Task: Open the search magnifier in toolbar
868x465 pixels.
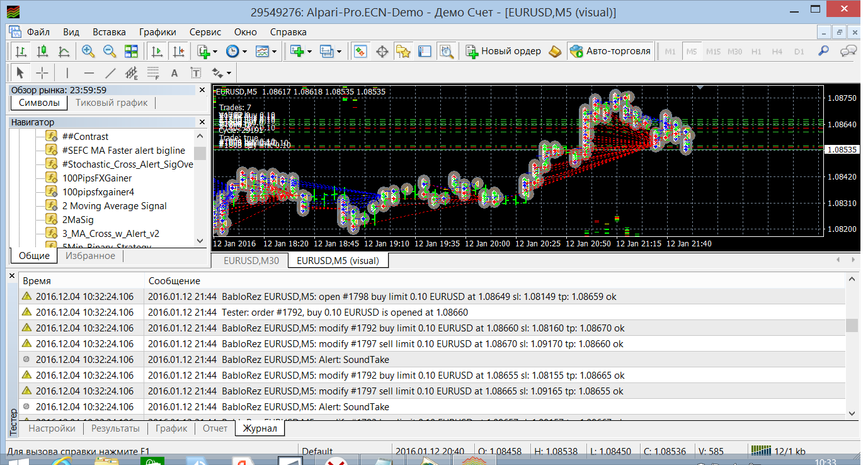Action: (823, 52)
